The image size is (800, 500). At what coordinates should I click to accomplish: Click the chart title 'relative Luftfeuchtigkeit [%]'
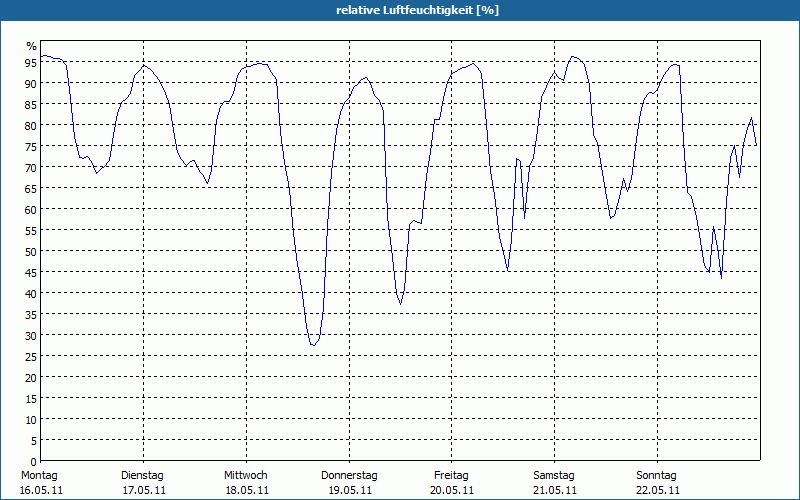(x=417, y=10)
